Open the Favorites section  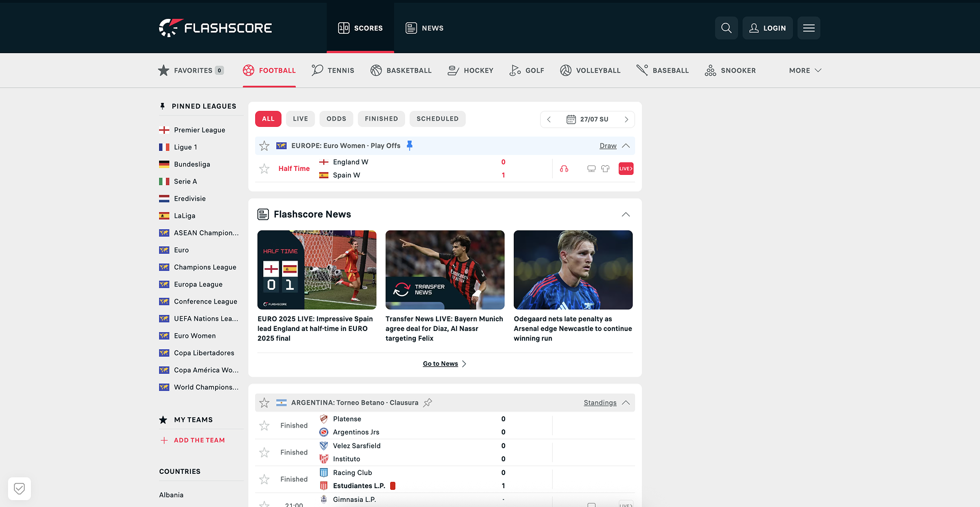point(191,70)
